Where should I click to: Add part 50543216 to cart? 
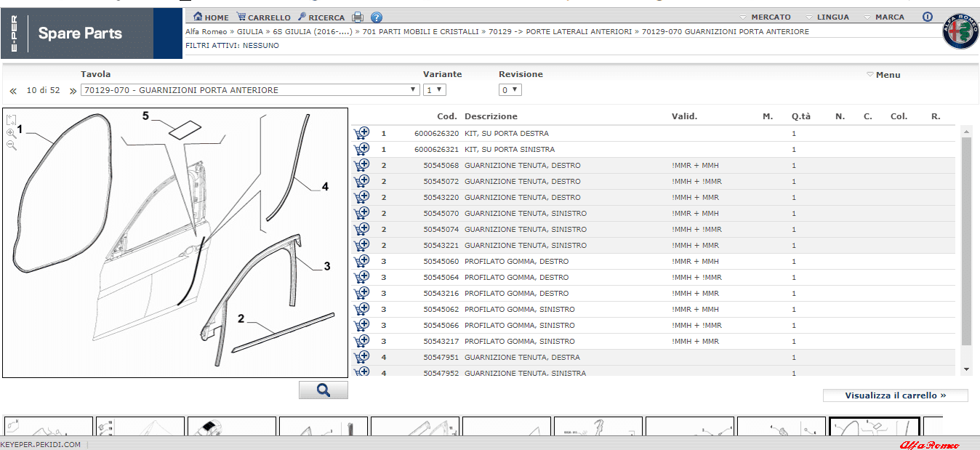point(361,293)
